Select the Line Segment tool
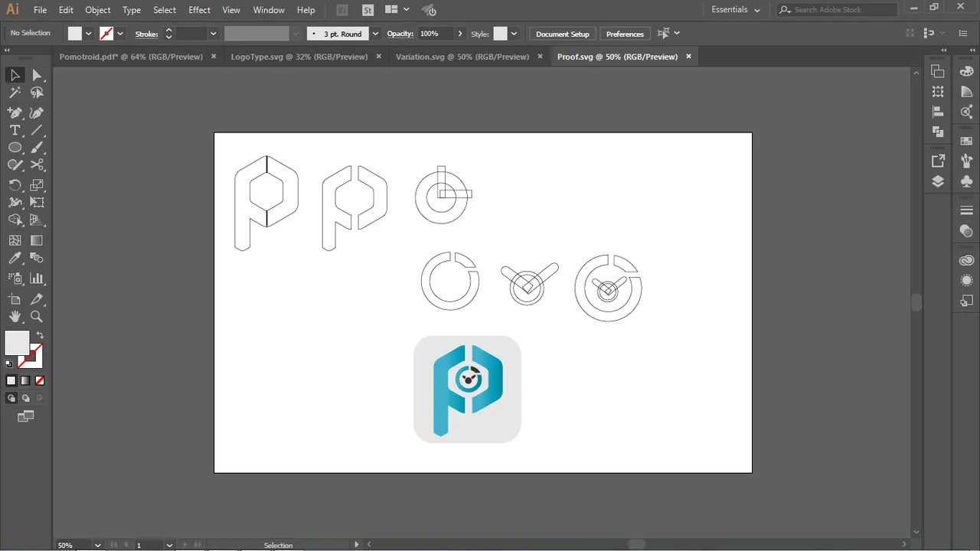This screenshot has width=980, height=551. click(37, 130)
